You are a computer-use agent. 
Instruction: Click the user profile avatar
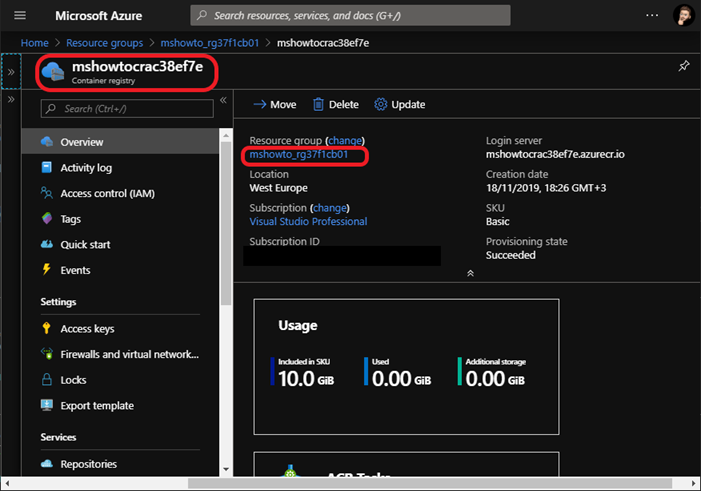click(x=684, y=16)
